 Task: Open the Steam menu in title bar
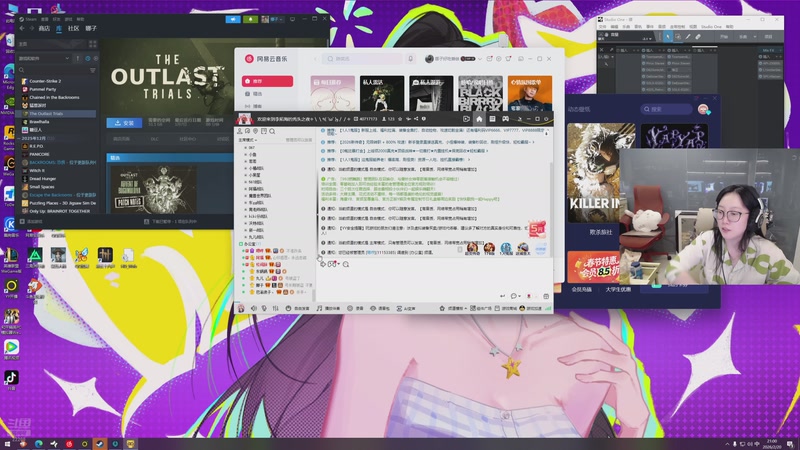tap(28, 19)
